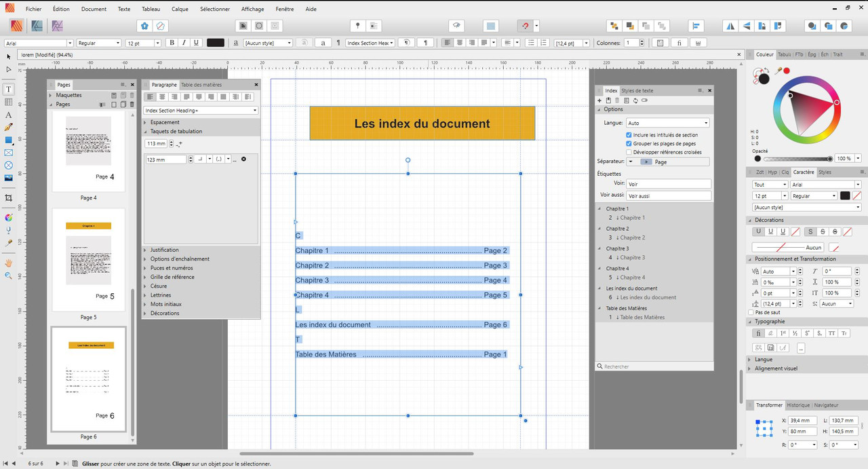Select the Table tool
This screenshot has height=469, width=868.
(9, 102)
